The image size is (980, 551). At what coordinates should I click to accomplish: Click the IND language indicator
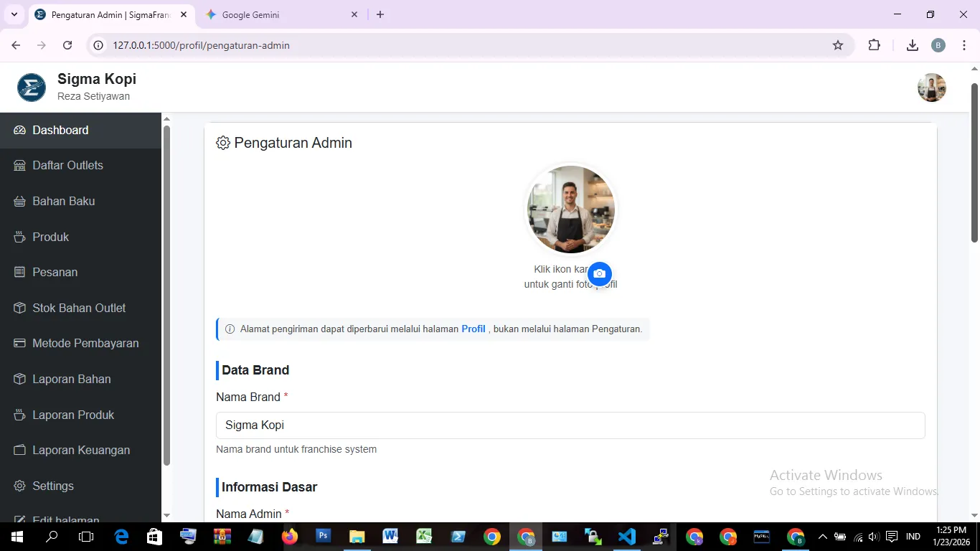913,537
